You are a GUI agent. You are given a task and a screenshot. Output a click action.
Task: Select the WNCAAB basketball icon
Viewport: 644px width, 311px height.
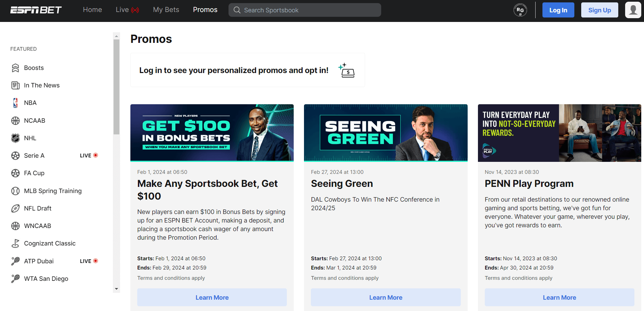(x=15, y=226)
